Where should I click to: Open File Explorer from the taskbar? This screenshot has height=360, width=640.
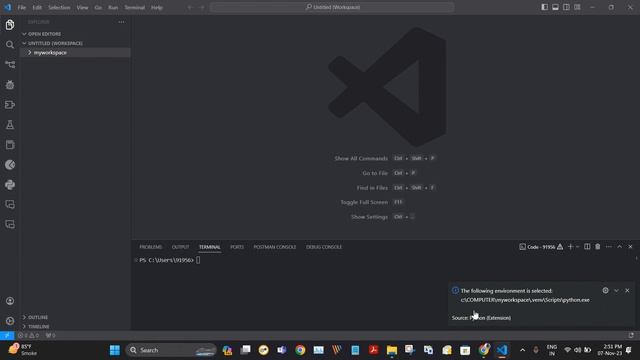pyautogui.click(x=392, y=350)
